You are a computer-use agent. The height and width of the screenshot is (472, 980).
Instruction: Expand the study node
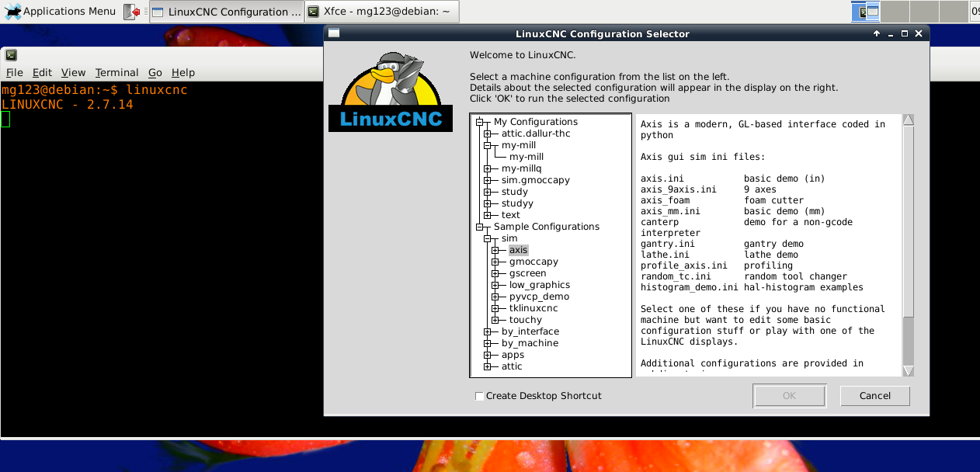487,192
